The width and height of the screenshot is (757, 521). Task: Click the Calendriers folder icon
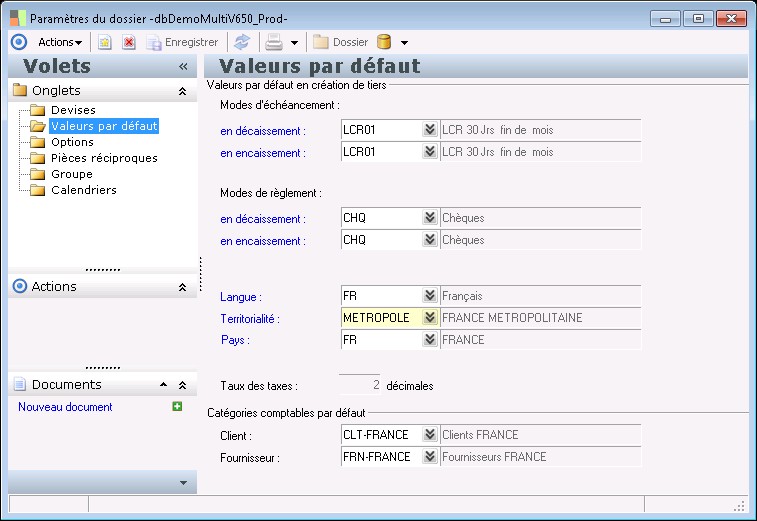pos(37,190)
